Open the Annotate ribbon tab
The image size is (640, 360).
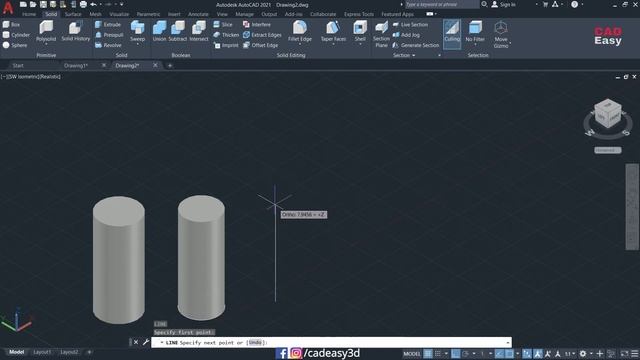(198, 14)
